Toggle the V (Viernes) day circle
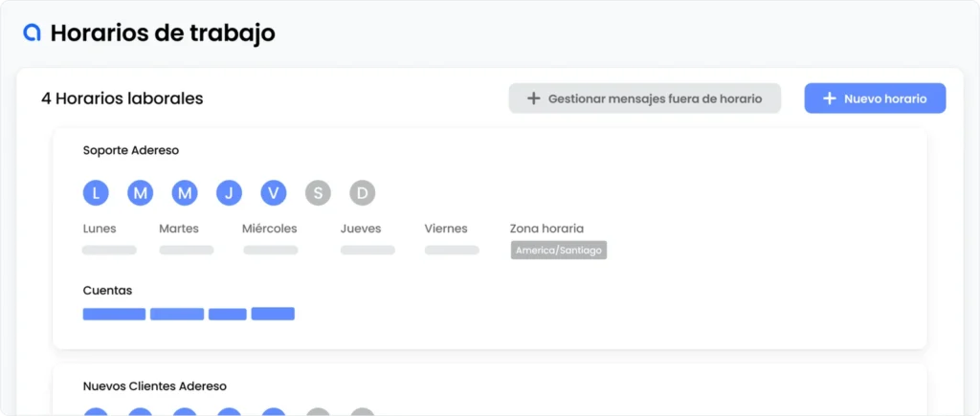The image size is (980, 416). pyautogui.click(x=274, y=193)
